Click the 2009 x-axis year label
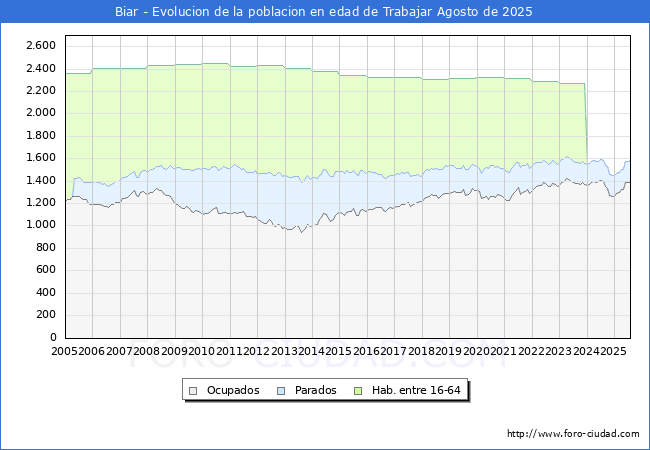 pos(174,351)
